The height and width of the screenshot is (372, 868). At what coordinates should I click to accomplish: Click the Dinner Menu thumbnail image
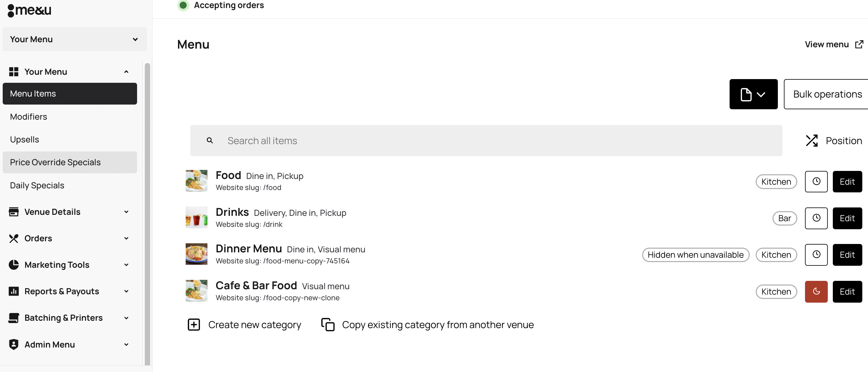196,254
